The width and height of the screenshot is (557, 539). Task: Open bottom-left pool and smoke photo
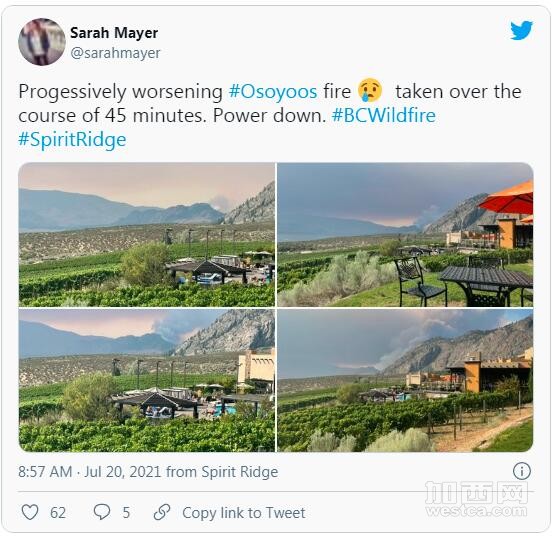click(x=147, y=380)
